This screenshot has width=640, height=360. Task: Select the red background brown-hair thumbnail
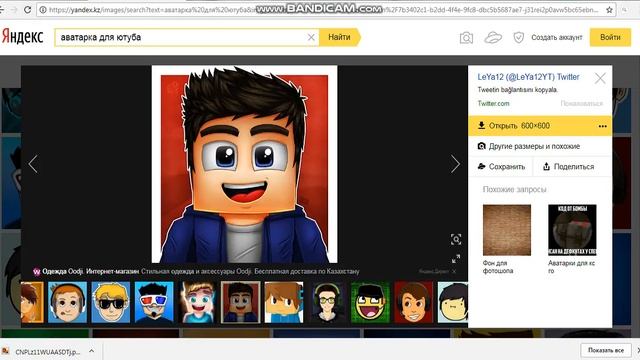[413, 302]
